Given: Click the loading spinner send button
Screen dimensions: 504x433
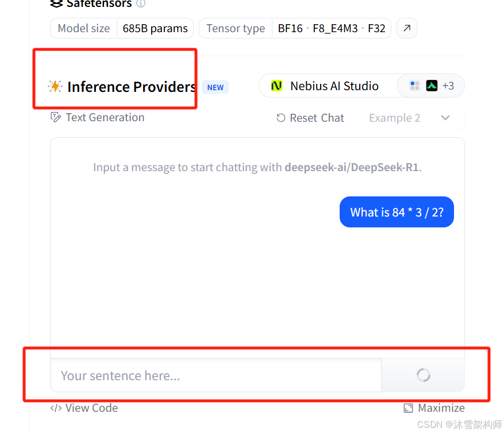Looking at the screenshot, I should point(423,375).
